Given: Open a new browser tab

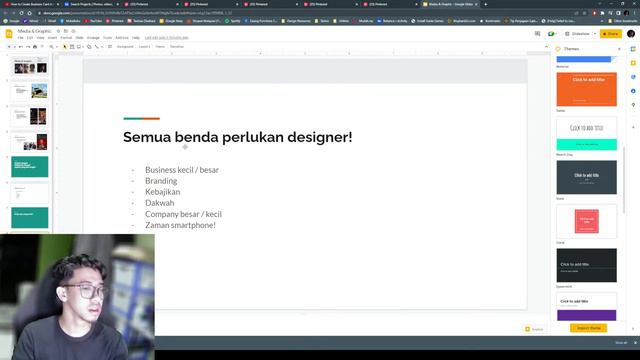Looking at the screenshot, I should coord(485,4).
